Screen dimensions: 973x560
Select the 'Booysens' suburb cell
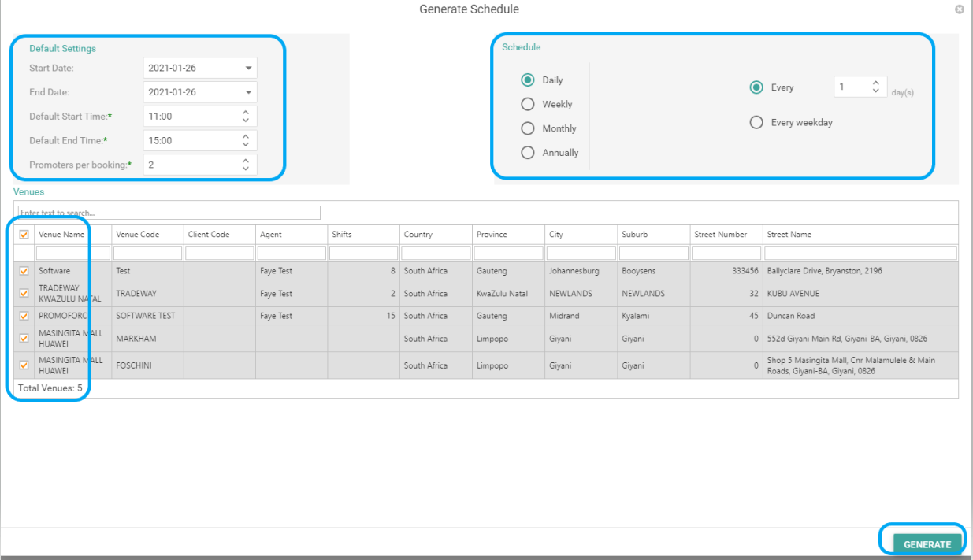pos(654,271)
